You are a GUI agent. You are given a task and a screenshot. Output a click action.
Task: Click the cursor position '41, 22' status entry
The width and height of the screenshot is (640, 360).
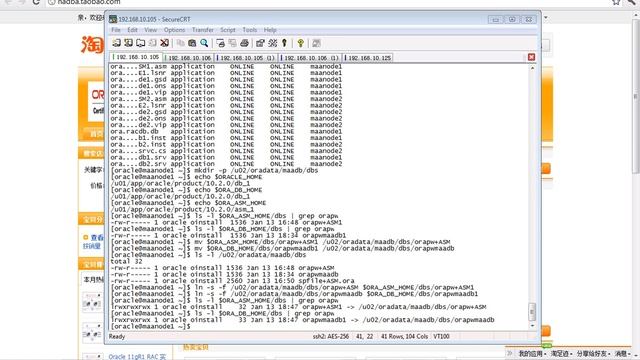coord(364,336)
